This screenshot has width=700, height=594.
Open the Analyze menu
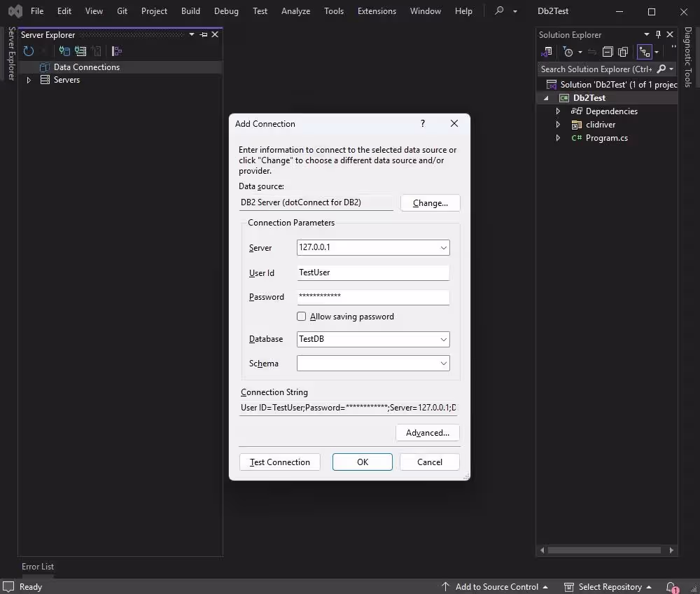pyautogui.click(x=295, y=11)
